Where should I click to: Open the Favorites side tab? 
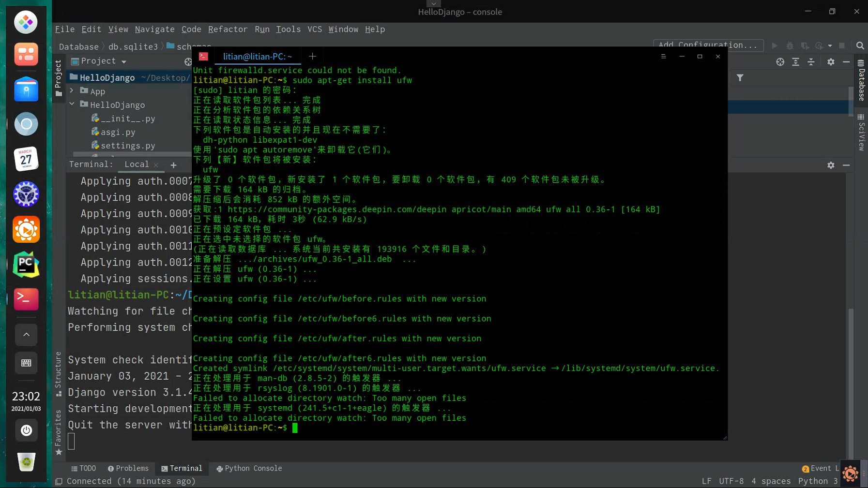point(59,432)
